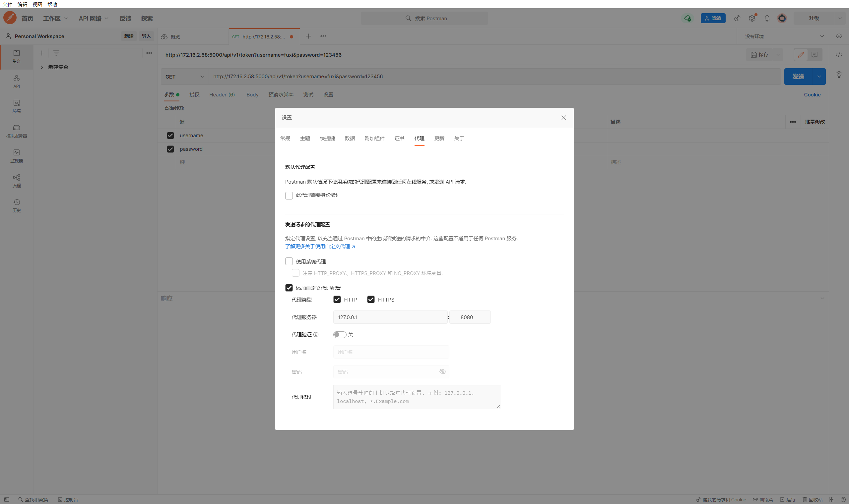The height and width of the screenshot is (504, 849).
Task: Click the proxy port 8080 field
Action: click(x=470, y=317)
